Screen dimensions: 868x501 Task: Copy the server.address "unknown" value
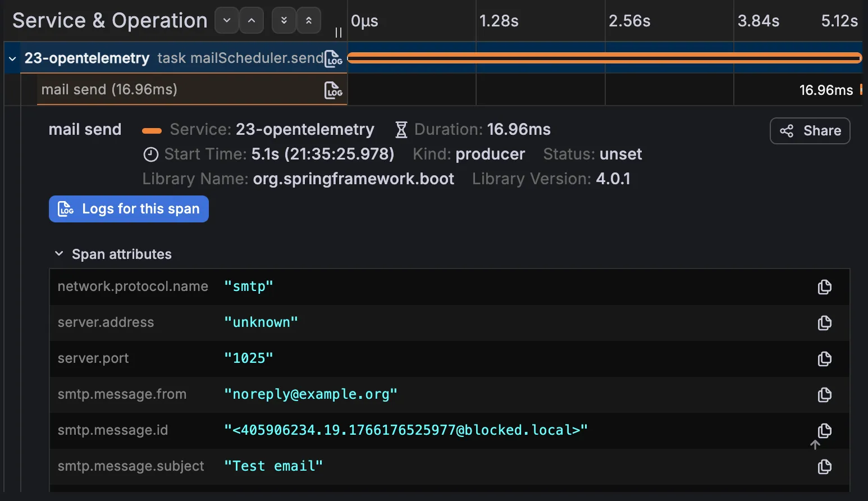coord(824,323)
